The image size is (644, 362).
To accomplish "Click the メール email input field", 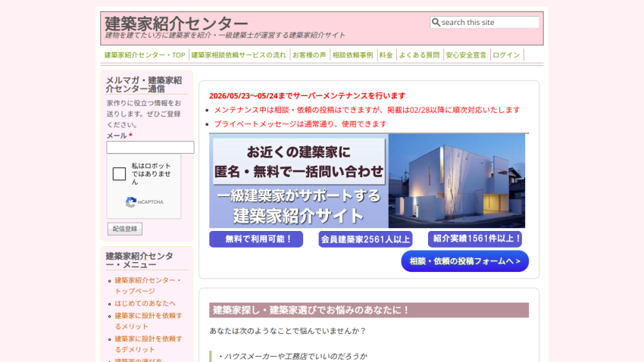I will pos(150,148).
